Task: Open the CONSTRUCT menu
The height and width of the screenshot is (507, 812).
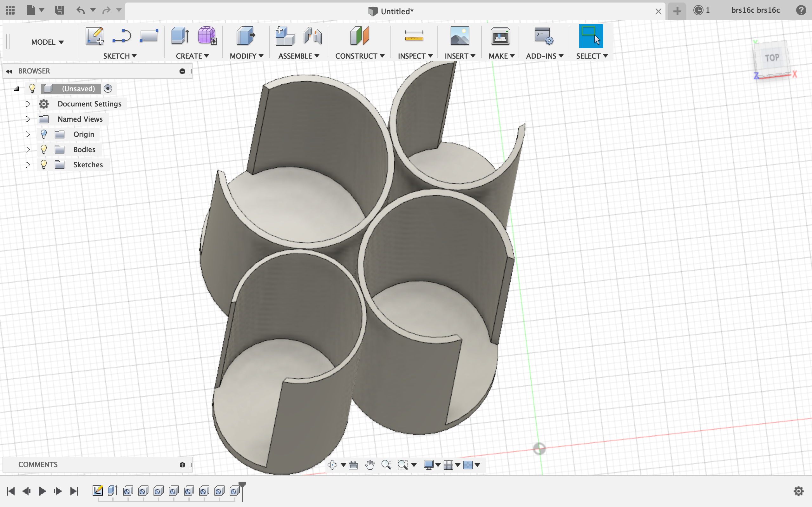Action: click(x=360, y=56)
